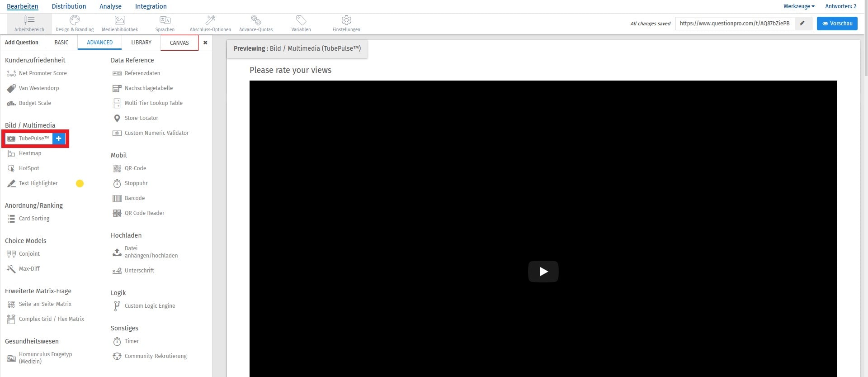Add Stoppuhr stopwatch question

pyautogui.click(x=130, y=183)
